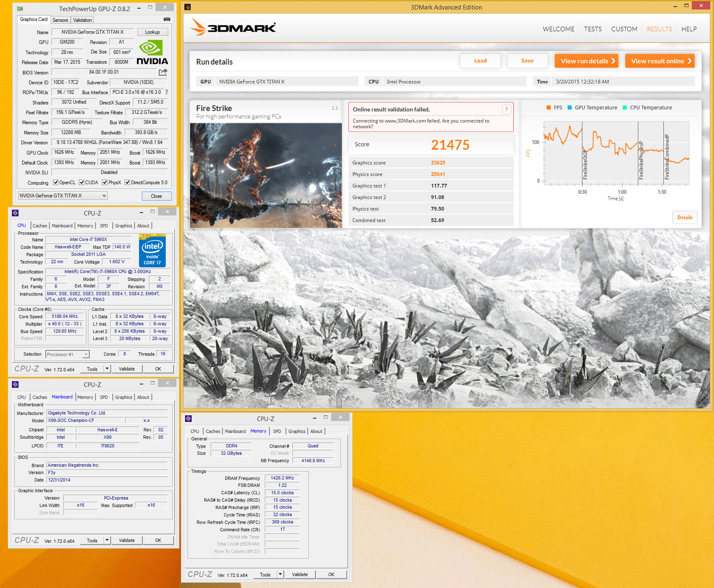The image size is (714, 588).
Task: Click the Fire Strike score value 21475
Action: (450, 145)
